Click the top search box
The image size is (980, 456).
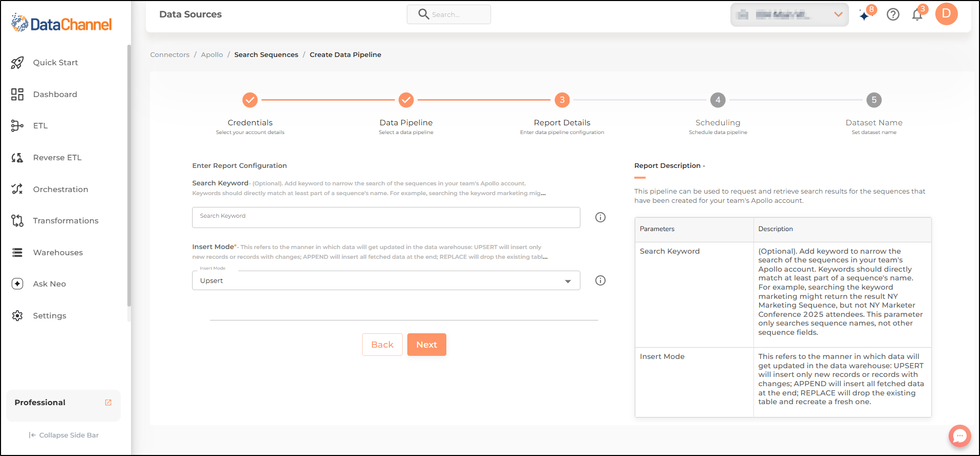point(449,14)
